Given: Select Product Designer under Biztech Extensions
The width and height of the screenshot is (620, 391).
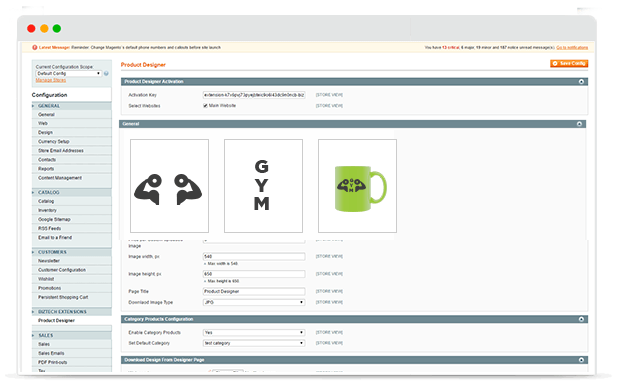Looking at the screenshot, I should tap(56, 321).
